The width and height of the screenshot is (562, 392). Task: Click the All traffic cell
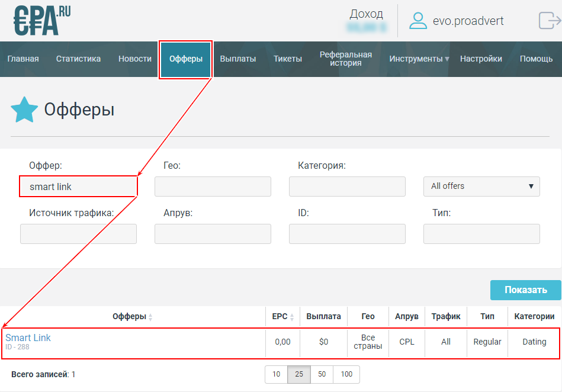pyautogui.click(x=446, y=342)
